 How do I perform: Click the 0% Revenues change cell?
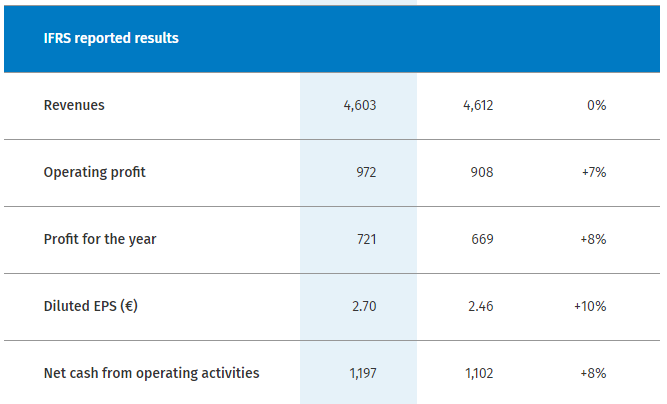point(596,105)
